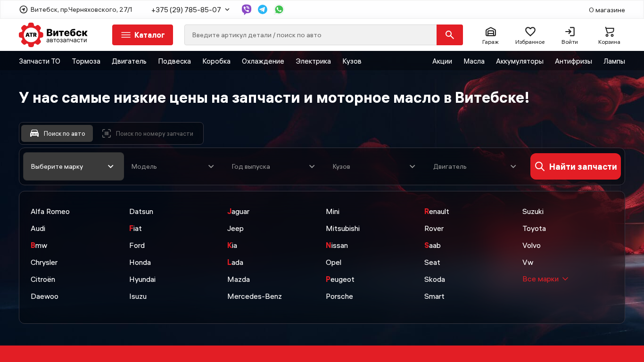Select Jeep brand
Screen dimensions: 644x362
235,229
